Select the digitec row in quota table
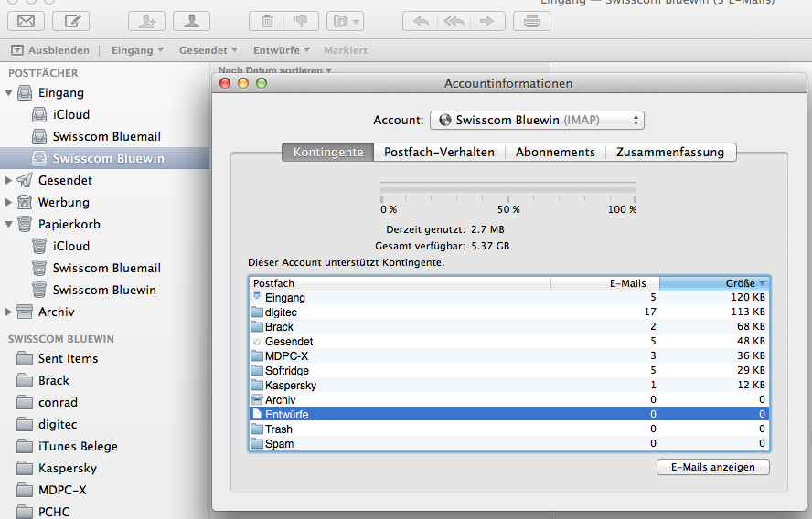This screenshot has width=812, height=519. (509, 312)
